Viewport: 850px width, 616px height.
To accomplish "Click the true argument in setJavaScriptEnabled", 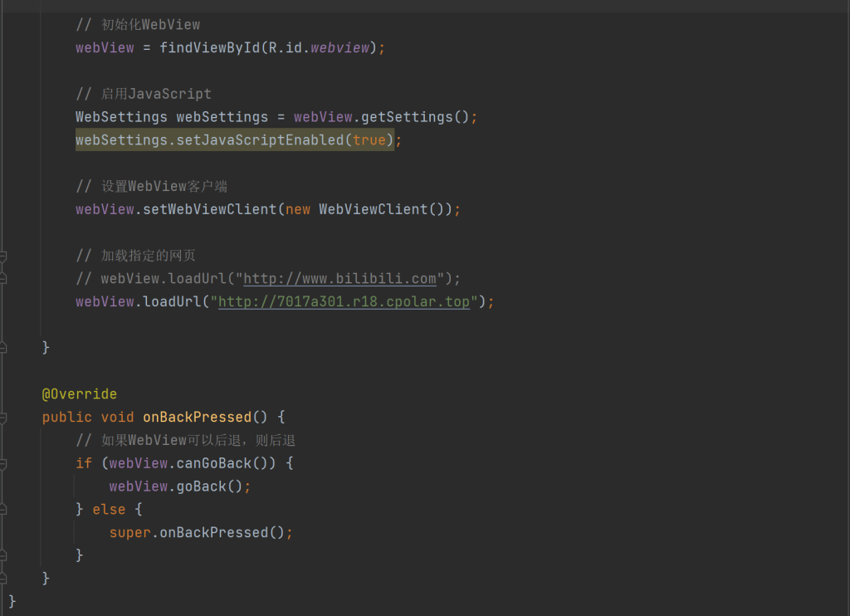I will (369, 140).
